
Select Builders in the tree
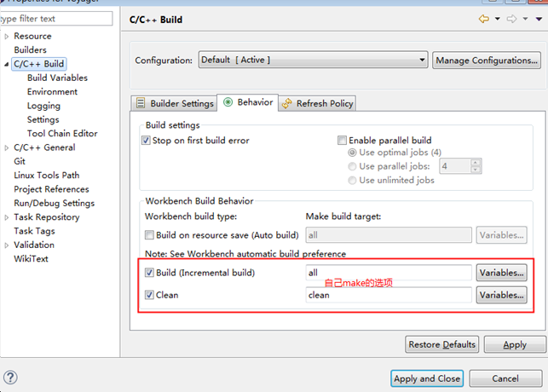[30, 50]
